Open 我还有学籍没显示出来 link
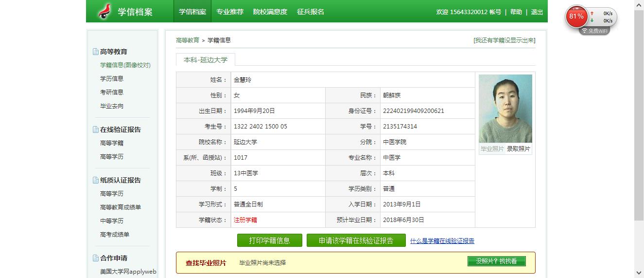 point(505,40)
